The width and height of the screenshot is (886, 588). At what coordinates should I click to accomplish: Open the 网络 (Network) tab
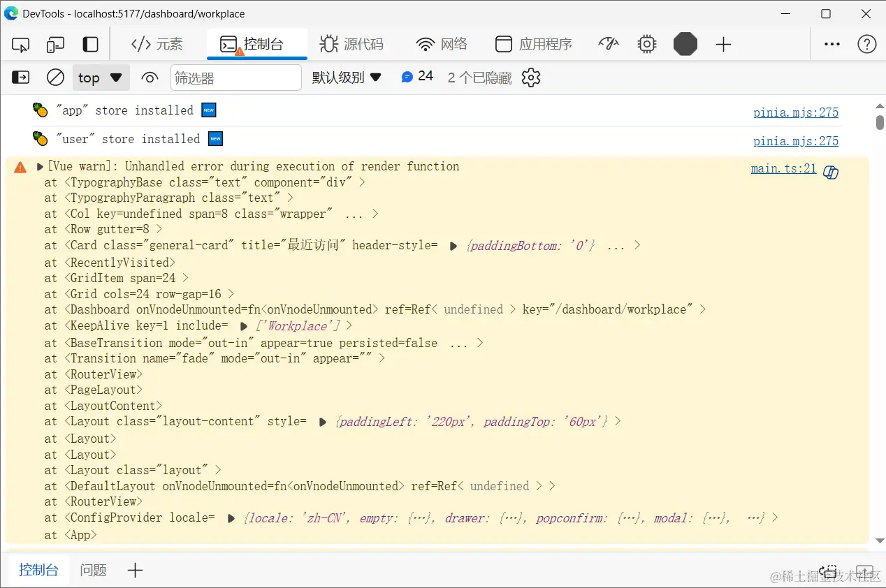click(442, 45)
